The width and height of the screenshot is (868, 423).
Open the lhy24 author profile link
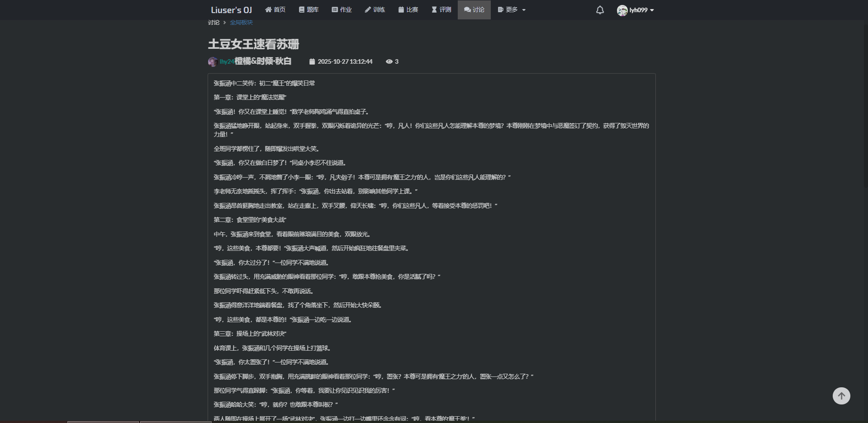click(227, 62)
